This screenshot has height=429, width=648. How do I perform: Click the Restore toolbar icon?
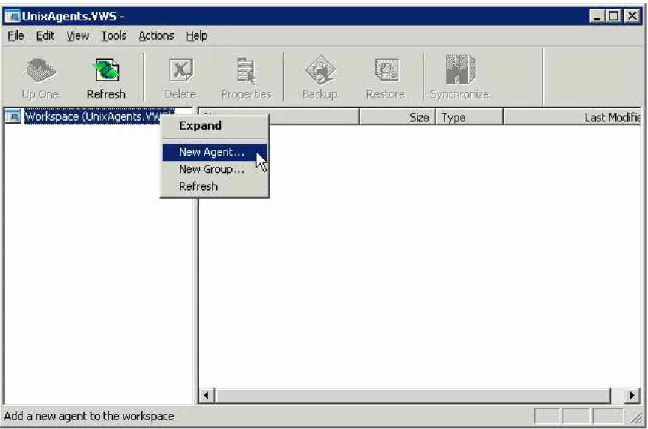[x=385, y=78]
